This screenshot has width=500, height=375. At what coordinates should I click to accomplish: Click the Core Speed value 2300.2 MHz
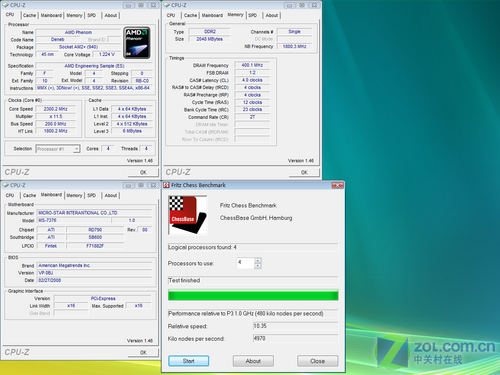pyautogui.click(x=56, y=109)
